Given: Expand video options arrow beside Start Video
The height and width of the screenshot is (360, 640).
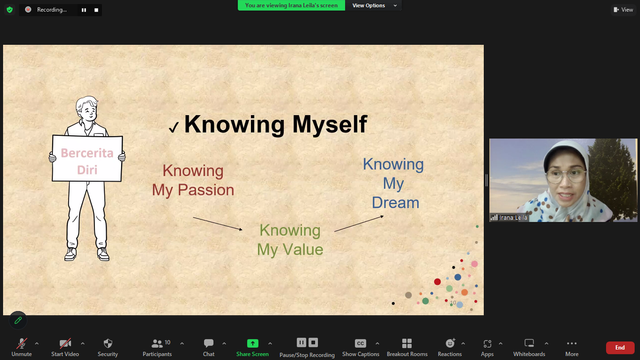Looking at the screenshot, I should tap(82, 343).
